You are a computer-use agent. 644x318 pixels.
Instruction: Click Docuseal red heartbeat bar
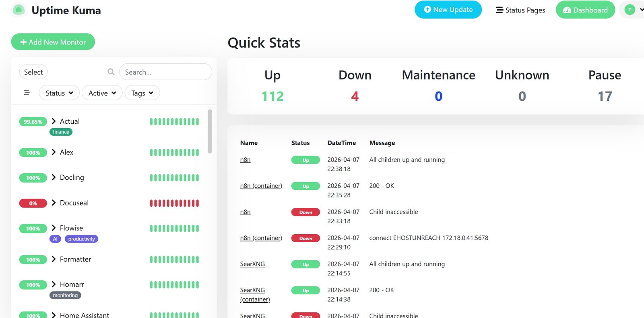coord(174,203)
